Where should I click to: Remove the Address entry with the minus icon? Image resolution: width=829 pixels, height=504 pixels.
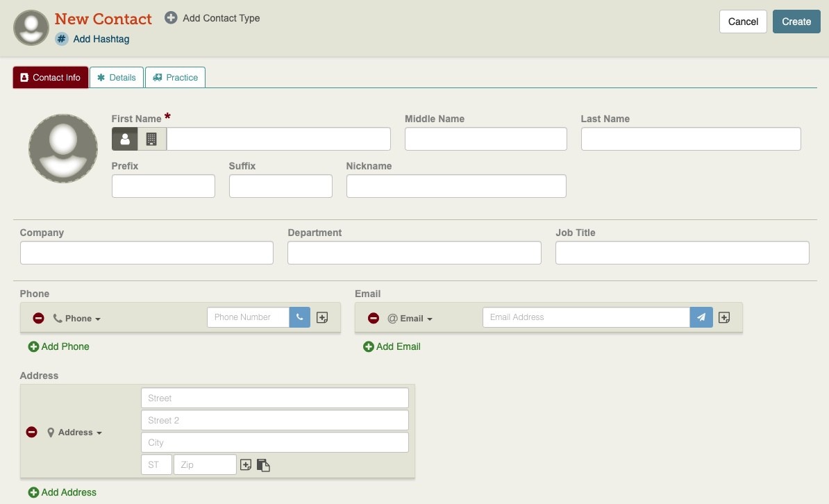click(x=31, y=432)
